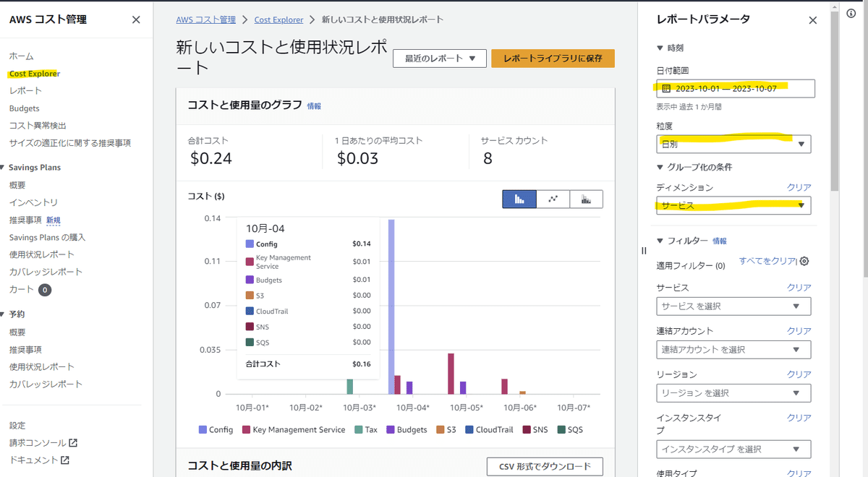Click すべてをクリア link
The image size is (868, 477).
767,260
